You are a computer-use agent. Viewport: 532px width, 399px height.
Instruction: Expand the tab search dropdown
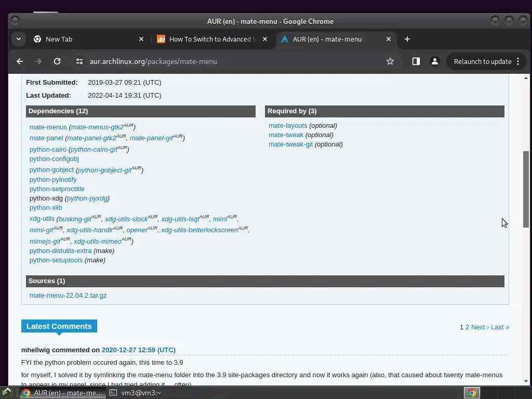click(x=19, y=39)
